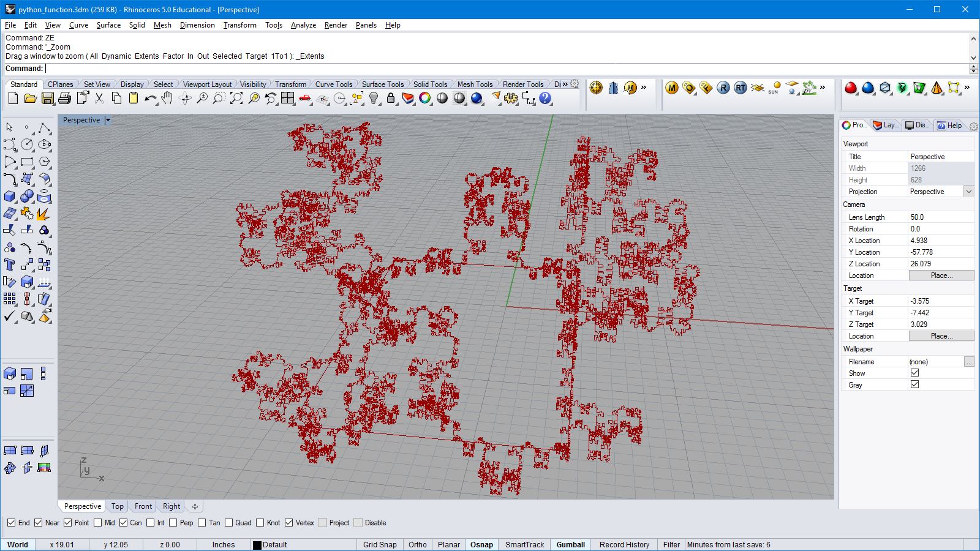Switch to the Curve Tools tab
The height and width of the screenshot is (551, 980).
333,84
